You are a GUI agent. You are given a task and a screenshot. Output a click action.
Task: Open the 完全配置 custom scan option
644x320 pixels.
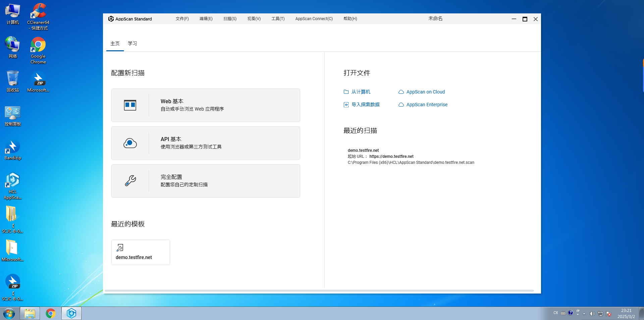[x=206, y=181]
